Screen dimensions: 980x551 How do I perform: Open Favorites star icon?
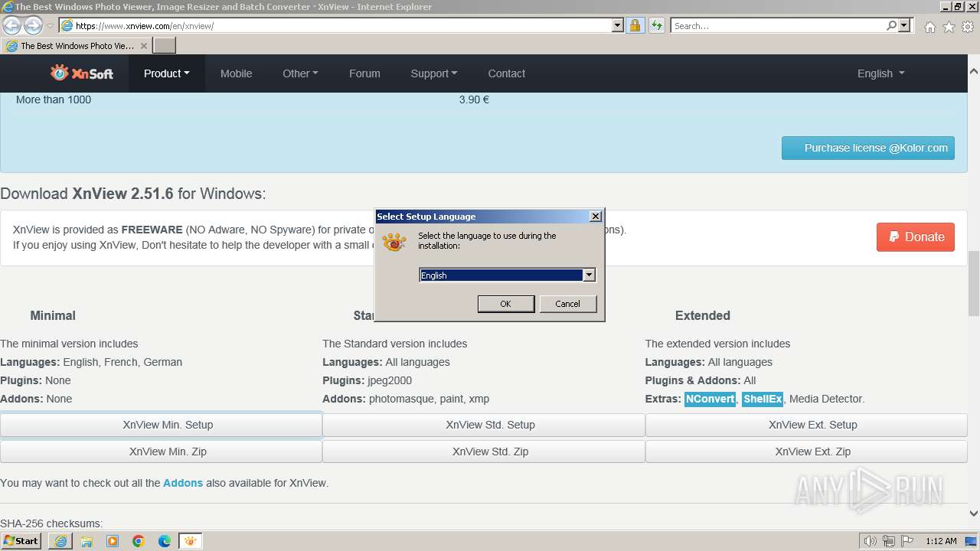pyautogui.click(x=949, y=27)
